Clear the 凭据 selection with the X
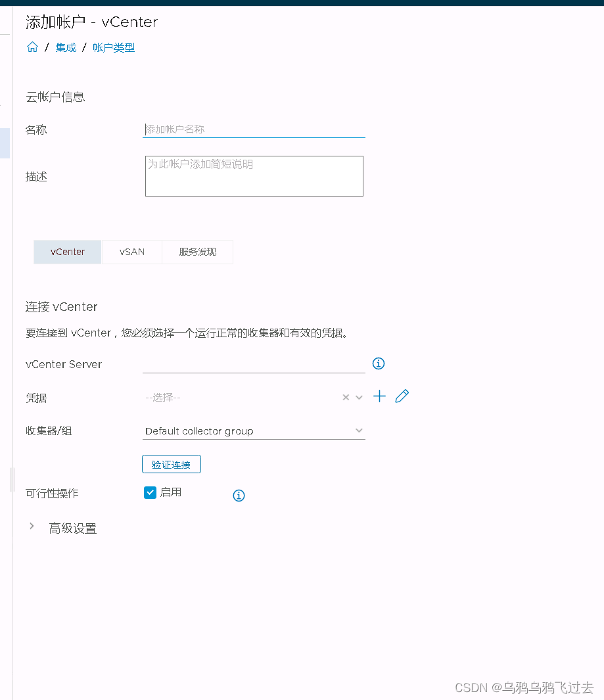The height and width of the screenshot is (700, 604). (346, 397)
